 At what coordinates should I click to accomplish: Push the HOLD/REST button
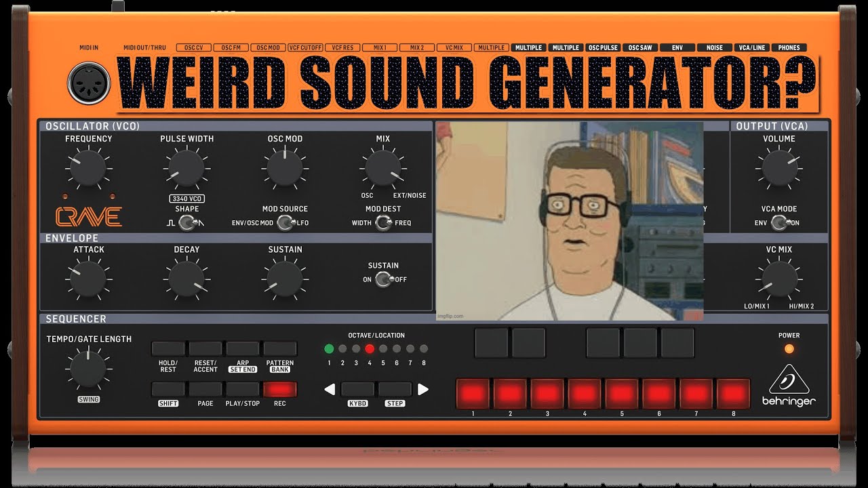click(x=168, y=349)
